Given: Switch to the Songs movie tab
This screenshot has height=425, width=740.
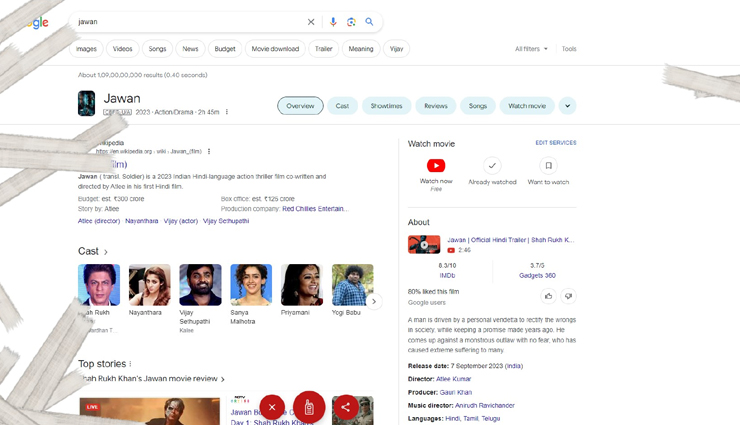Looking at the screenshot, I should [478, 106].
